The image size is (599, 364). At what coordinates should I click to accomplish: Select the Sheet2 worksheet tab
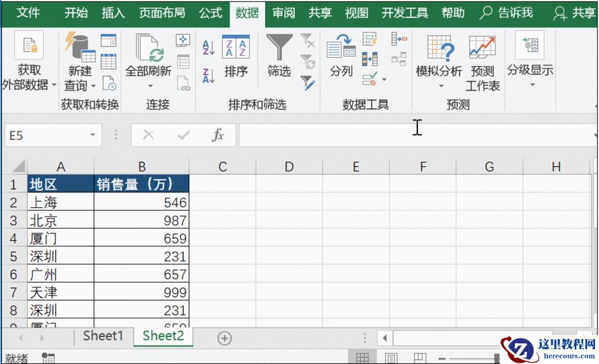point(163,336)
